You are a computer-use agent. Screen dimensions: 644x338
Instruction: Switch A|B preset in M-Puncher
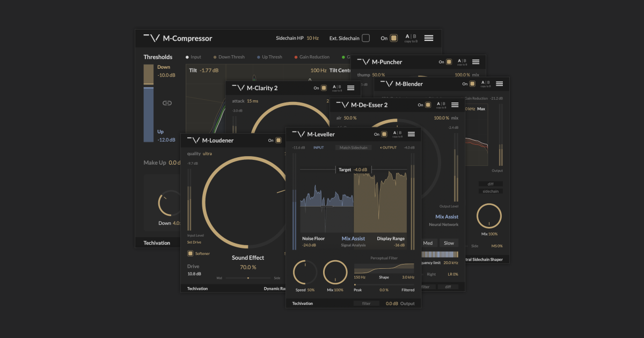coord(462,62)
